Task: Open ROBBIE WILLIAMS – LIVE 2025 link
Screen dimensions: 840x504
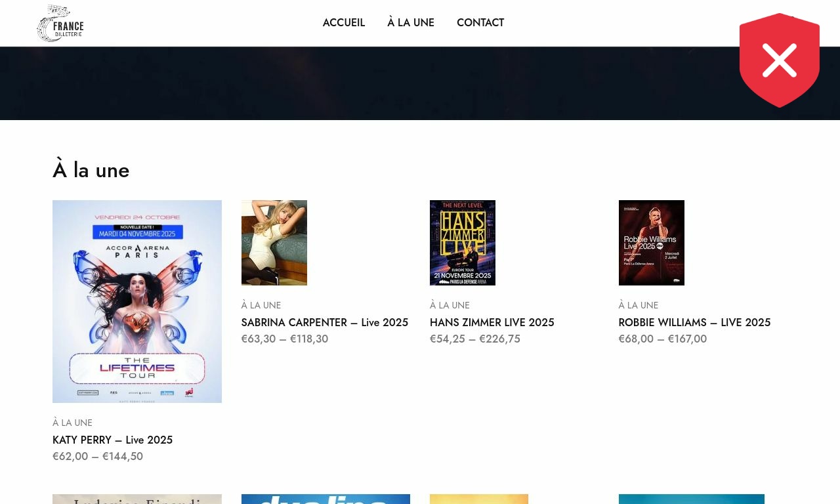Action: (x=694, y=322)
